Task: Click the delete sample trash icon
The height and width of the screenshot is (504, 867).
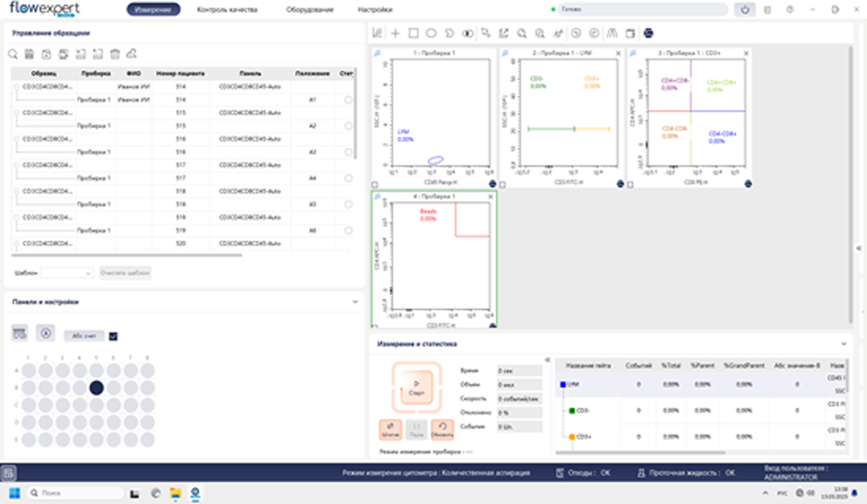Action: (115, 54)
